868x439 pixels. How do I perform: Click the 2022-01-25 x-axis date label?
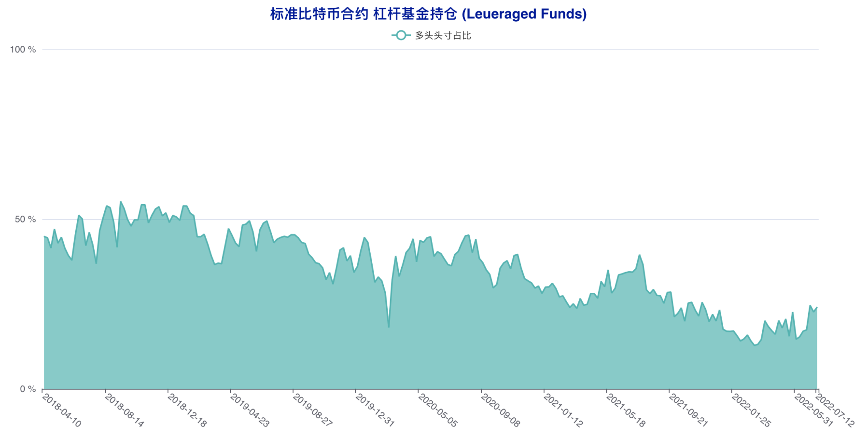click(x=751, y=411)
